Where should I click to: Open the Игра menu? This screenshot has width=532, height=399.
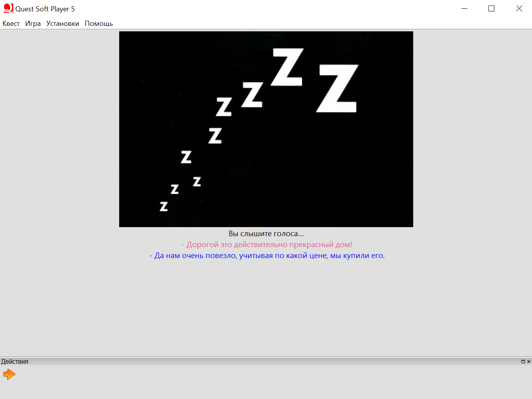click(33, 23)
